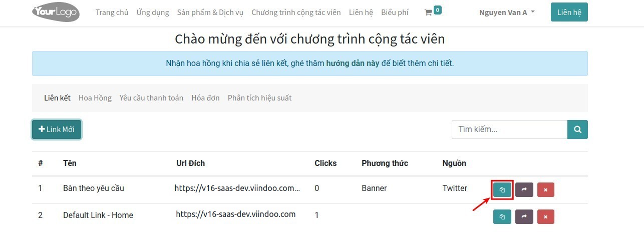Screen dimensions: 644x251
Task: Expand the Nguyen Van A user dropdown
Action: point(507,12)
